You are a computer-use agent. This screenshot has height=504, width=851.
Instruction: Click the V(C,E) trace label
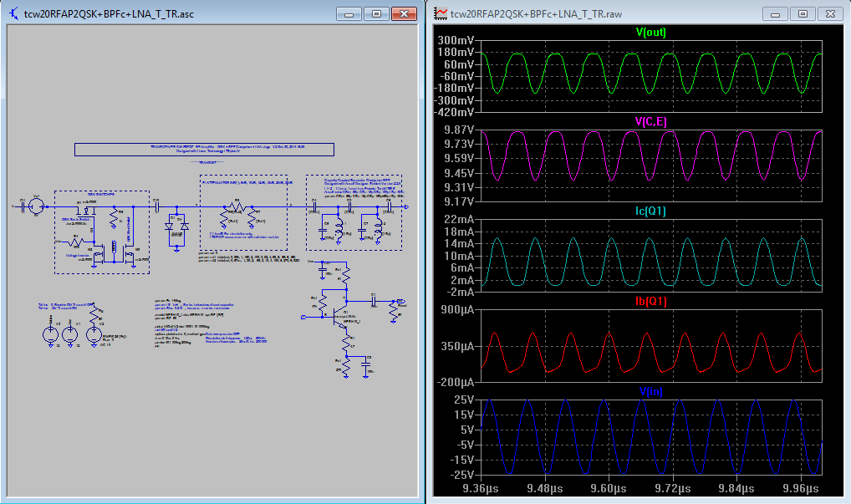click(x=651, y=121)
